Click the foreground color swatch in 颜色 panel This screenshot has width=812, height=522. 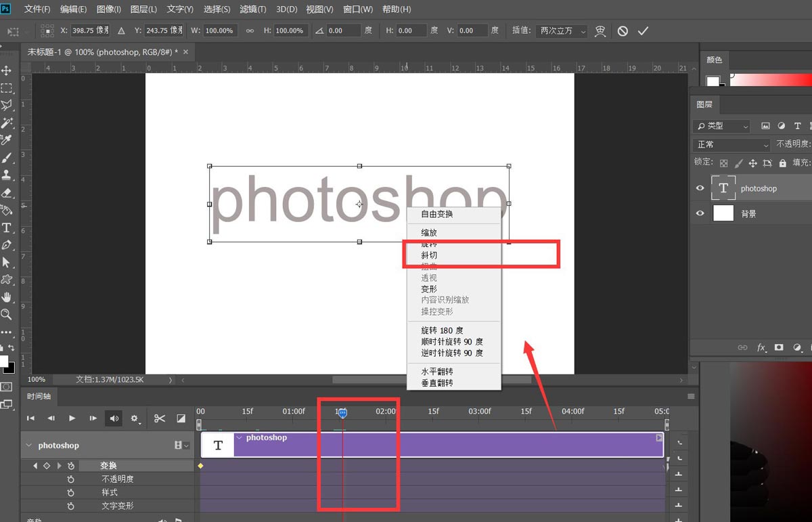coord(713,82)
